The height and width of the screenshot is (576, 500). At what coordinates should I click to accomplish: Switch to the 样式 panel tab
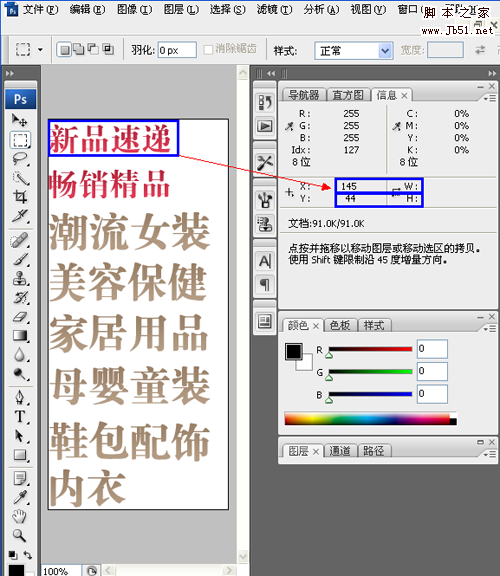click(x=374, y=325)
